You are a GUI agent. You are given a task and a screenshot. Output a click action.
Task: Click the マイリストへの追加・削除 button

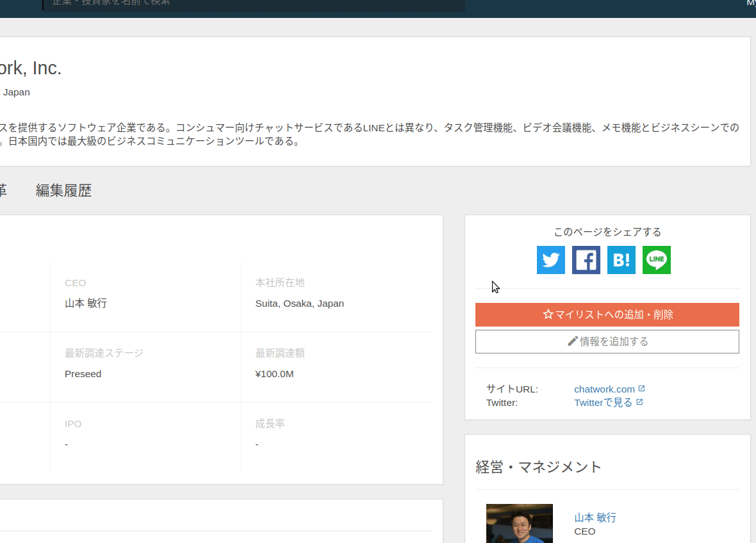click(607, 314)
